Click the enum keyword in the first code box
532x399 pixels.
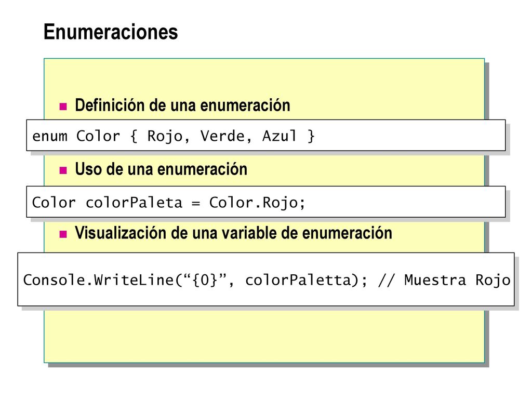coord(49,137)
